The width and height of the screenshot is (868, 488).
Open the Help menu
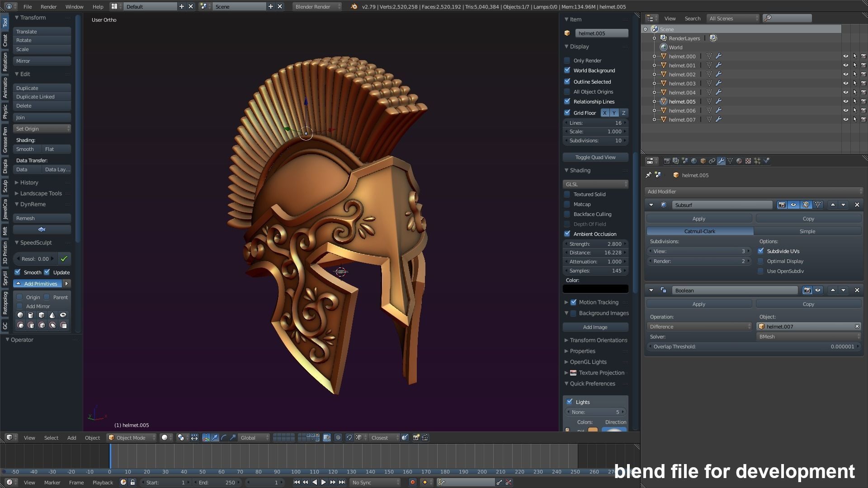pos(98,6)
